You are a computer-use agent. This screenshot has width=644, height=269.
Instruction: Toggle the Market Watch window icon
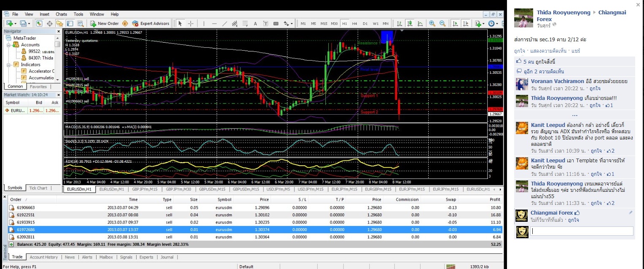[x=39, y=24]
